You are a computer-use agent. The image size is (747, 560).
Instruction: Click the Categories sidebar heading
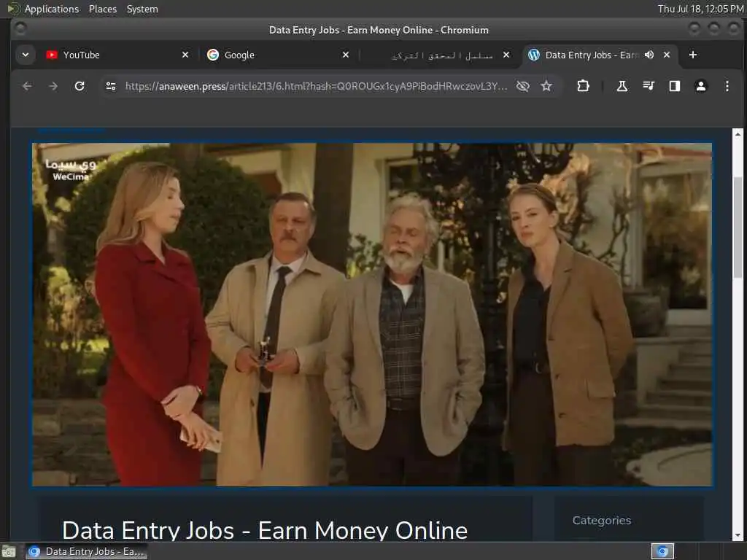602,521
